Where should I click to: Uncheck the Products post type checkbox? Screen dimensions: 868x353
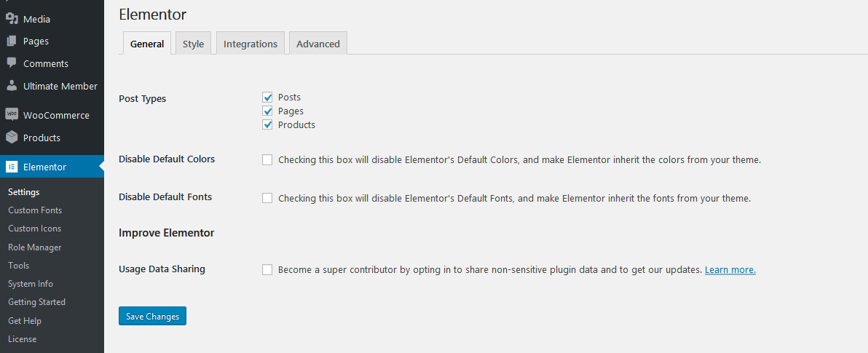tap(267, 124)
